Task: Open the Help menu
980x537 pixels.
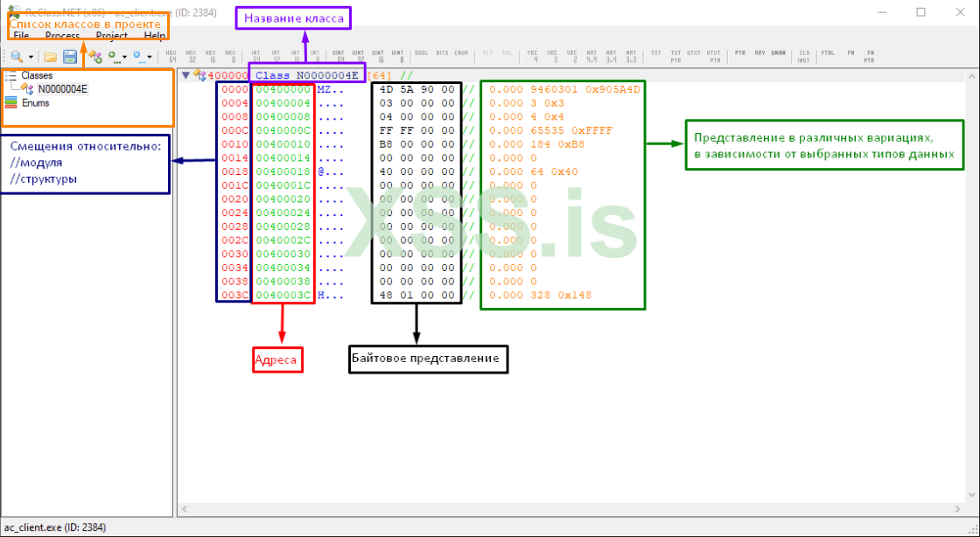Action: (154, 36)
